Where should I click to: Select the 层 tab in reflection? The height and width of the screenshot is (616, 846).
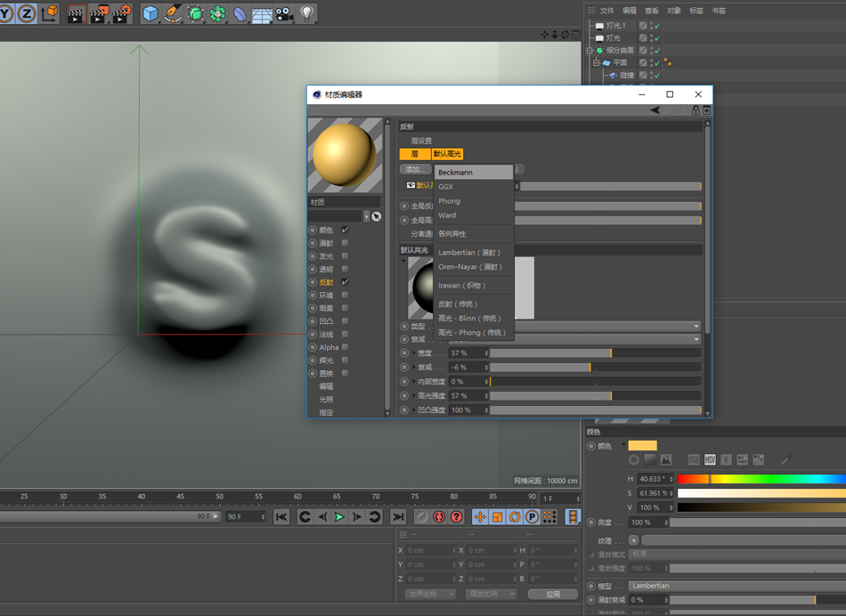coord(415,154)
